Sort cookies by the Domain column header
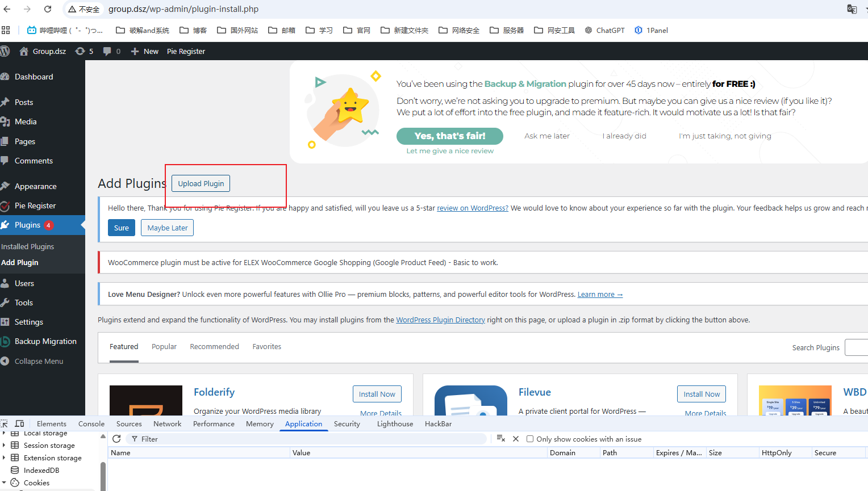 point(573,452)
